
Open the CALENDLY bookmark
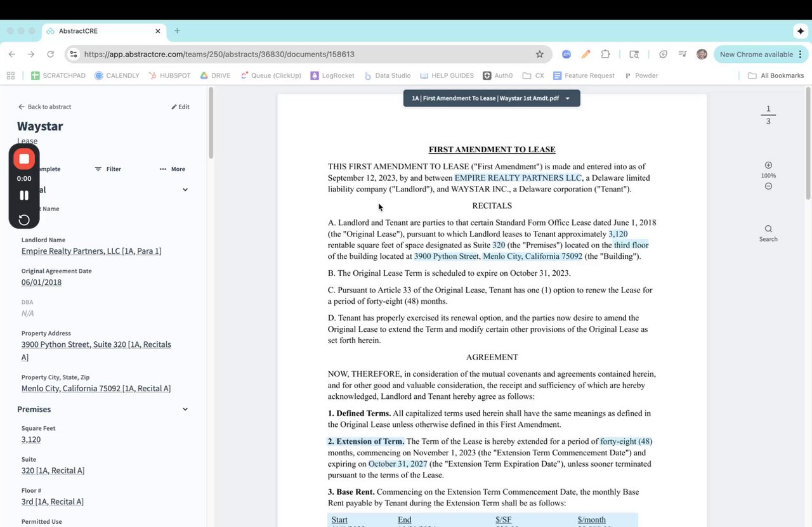point(117,75)
